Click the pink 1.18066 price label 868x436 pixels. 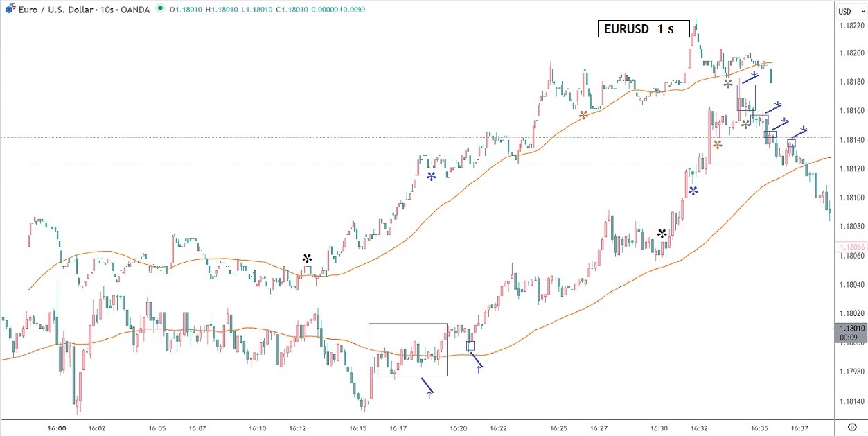851,247
